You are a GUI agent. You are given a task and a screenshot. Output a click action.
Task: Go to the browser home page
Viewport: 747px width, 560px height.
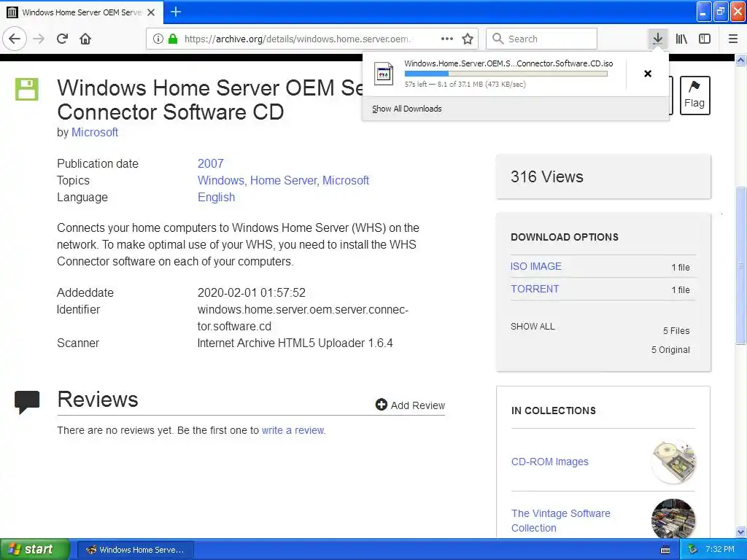click(85, 39)
